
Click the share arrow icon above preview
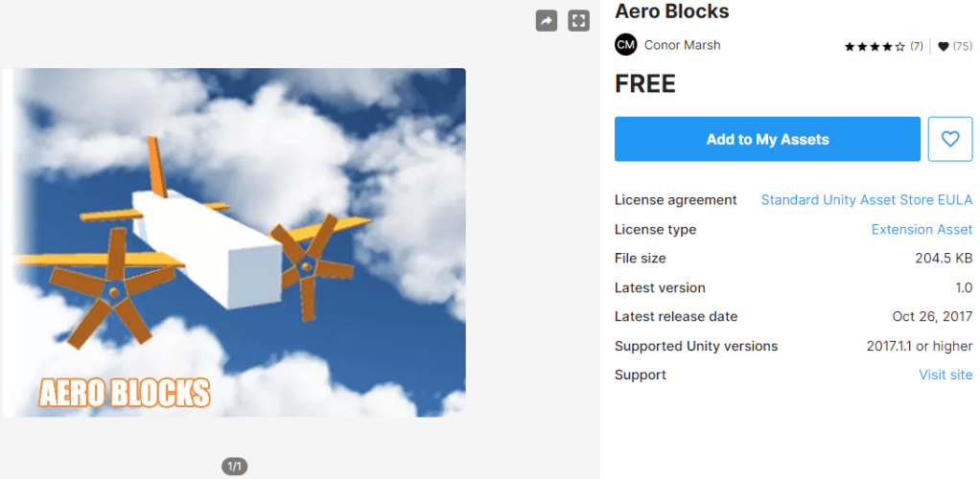click(547, 20)
